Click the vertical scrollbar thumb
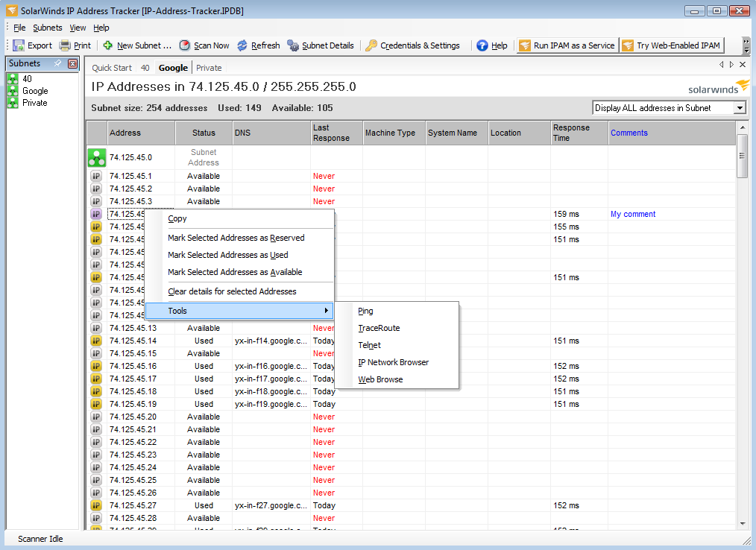Image resolution: width=756 pixels, height=550 pixels. tap(742, 157)
